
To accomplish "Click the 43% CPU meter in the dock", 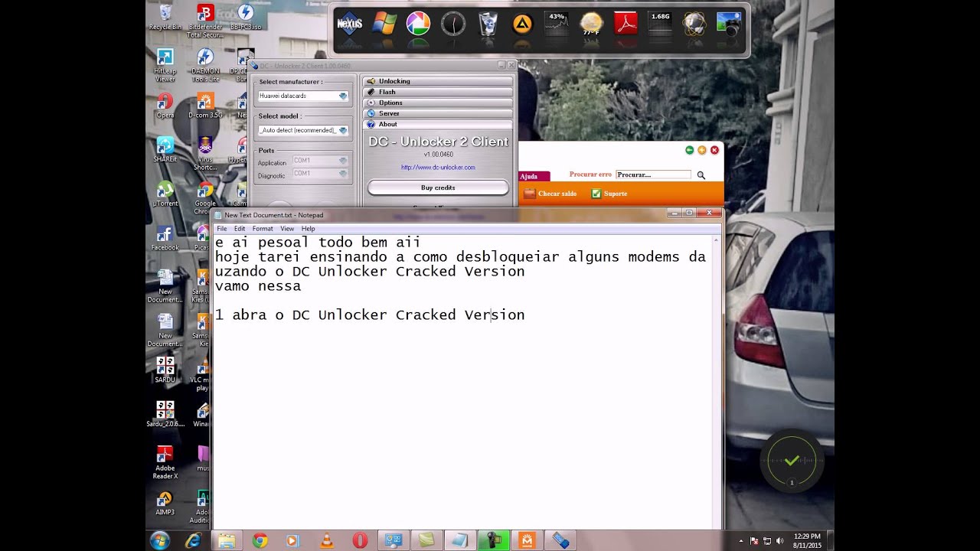I will click(x=557, y=24).
